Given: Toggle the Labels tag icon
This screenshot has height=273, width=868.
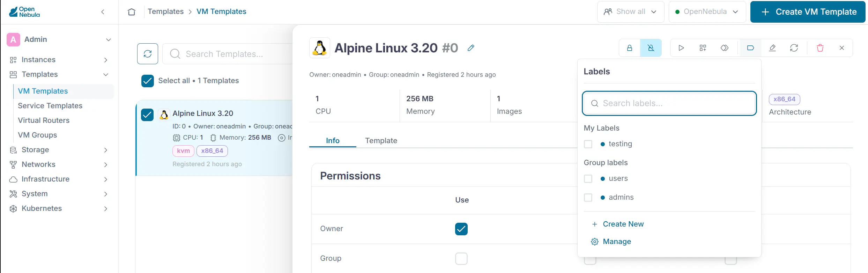Looking at the screenshot, I should [750, 48].
